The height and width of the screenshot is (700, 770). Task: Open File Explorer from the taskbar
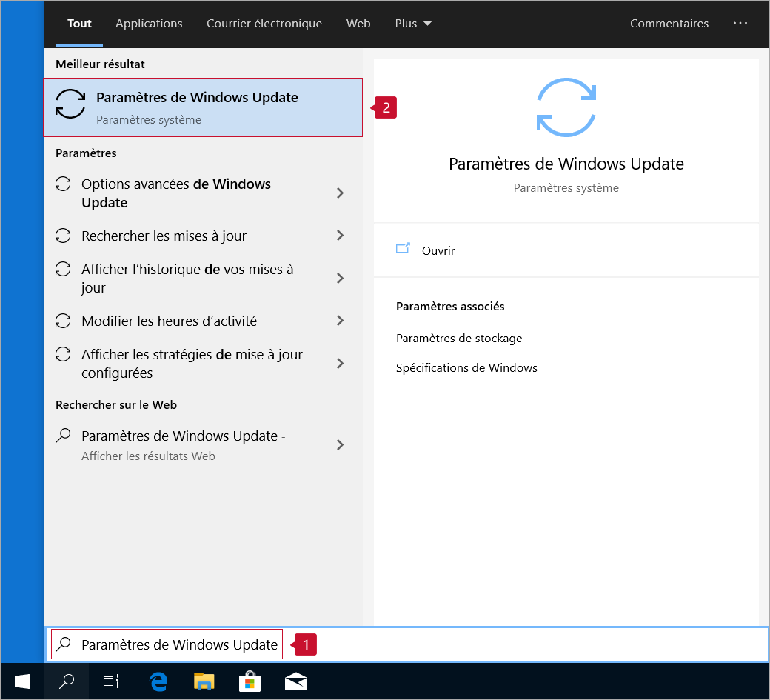tap(204, 681)
